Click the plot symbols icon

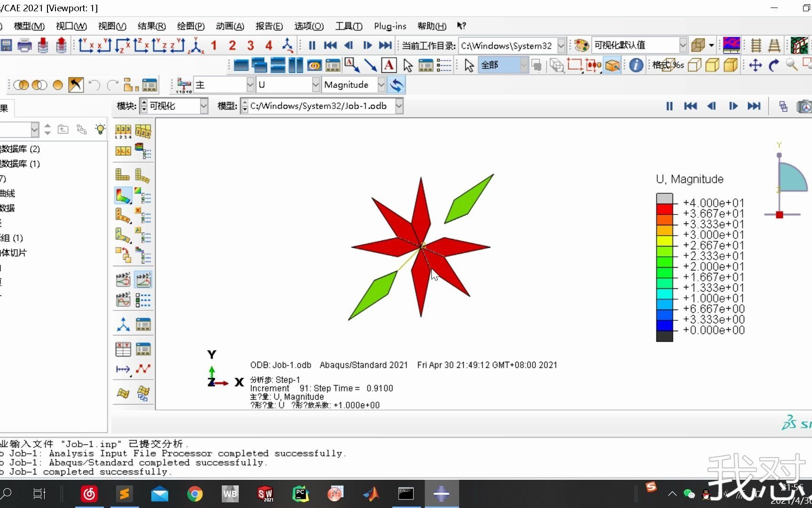point(123,215)
